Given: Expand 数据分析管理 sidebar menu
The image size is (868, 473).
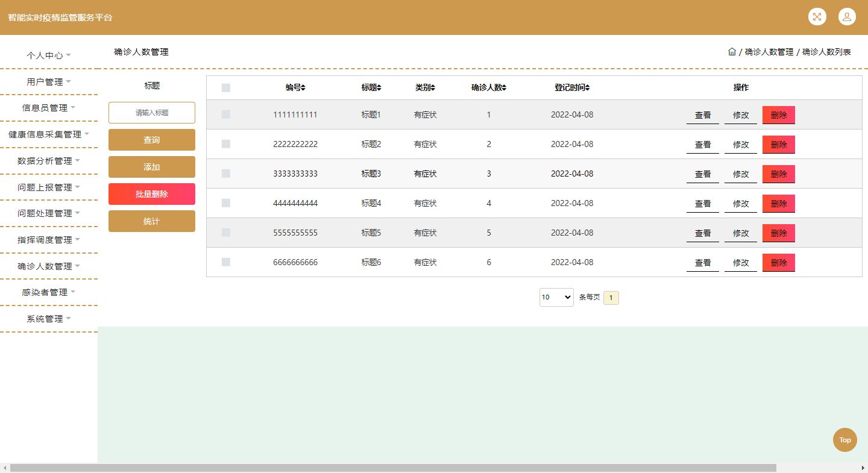Looking at the screenshot, I should click(49, 161).
